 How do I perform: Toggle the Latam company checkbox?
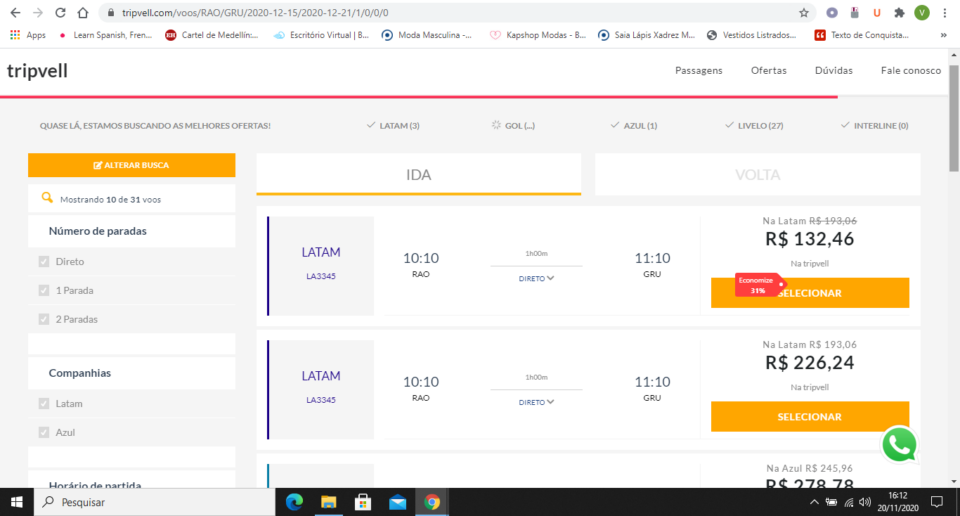[x=44, y=403]
